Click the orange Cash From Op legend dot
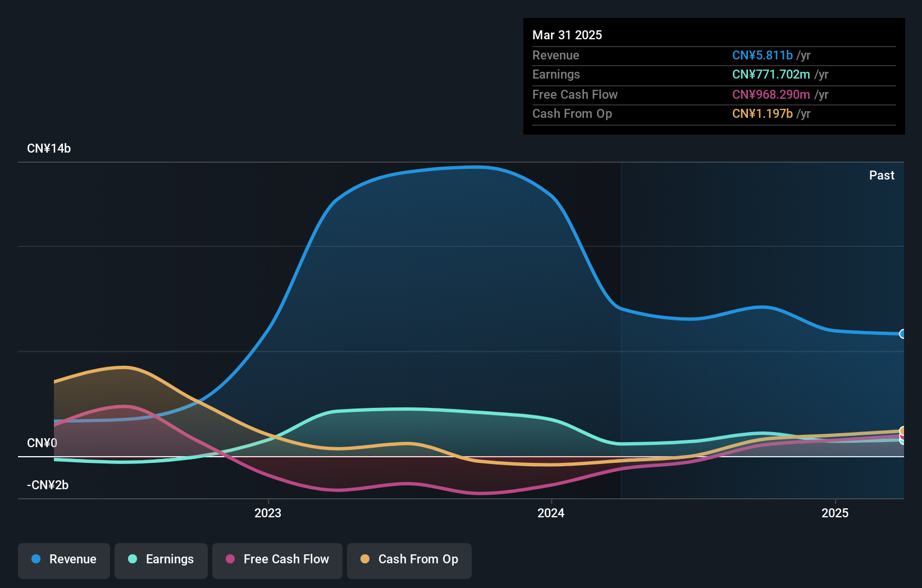This screenshot has width=922, height=588. (365, 559)
